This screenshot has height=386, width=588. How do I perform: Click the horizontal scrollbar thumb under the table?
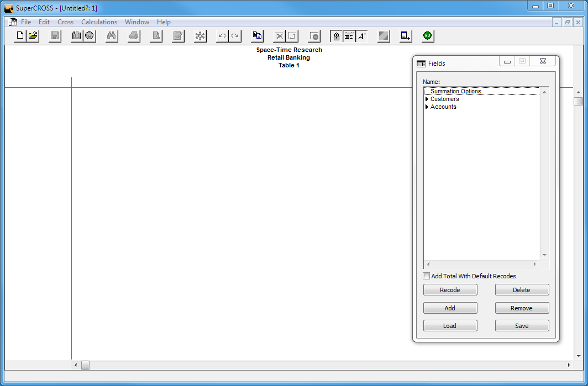pyautogui.click(x=85, y=366)
